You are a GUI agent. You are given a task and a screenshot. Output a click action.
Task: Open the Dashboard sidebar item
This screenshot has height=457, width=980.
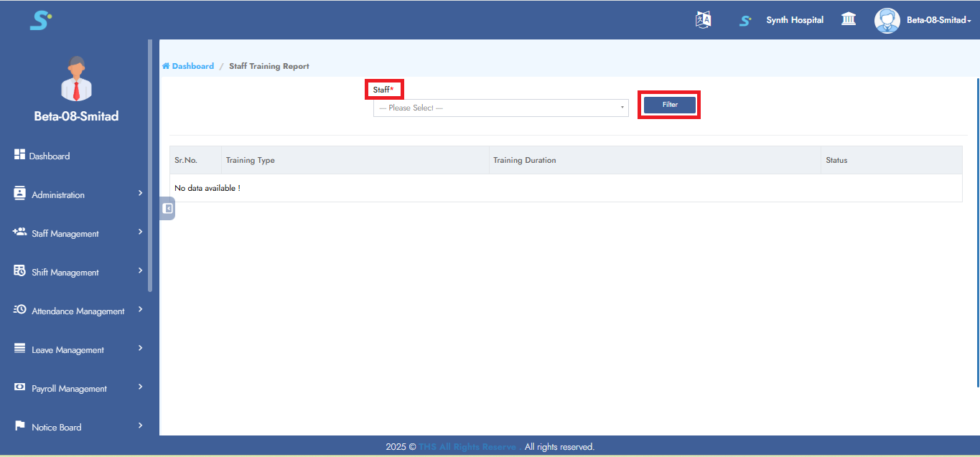pos(50,156)
